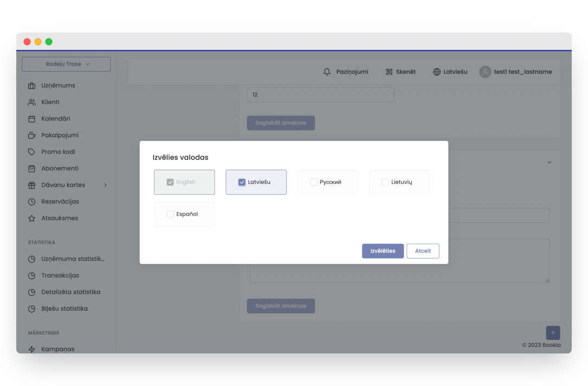588x386 pixels.
Task: Click the Uzņēmums briefcase icon
Action: tap(32, 86)
